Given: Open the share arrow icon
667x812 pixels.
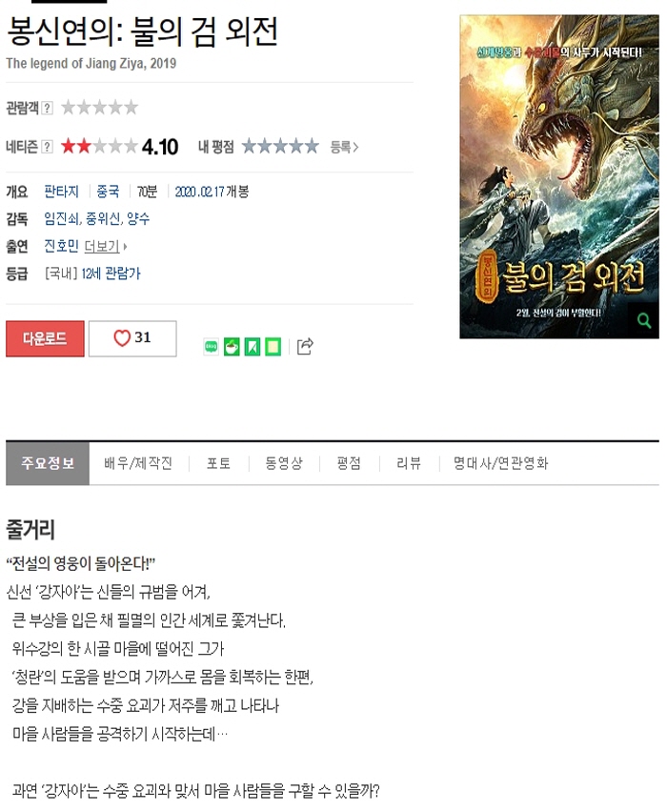Looking at the screenshot, I should pos(305,346).
